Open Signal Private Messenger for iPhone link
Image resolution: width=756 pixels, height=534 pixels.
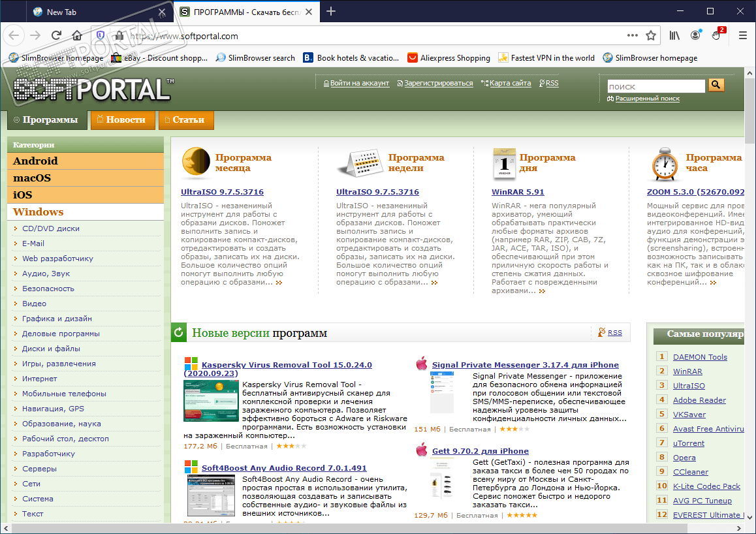coord(526,365)
